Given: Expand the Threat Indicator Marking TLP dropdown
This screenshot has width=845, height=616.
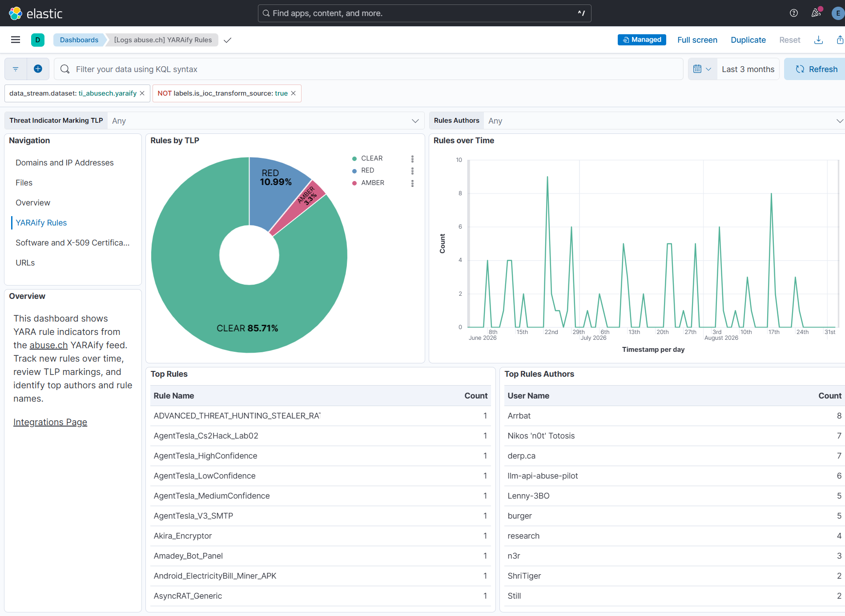Looking at the screenshot, I should (x=266, y=121).
